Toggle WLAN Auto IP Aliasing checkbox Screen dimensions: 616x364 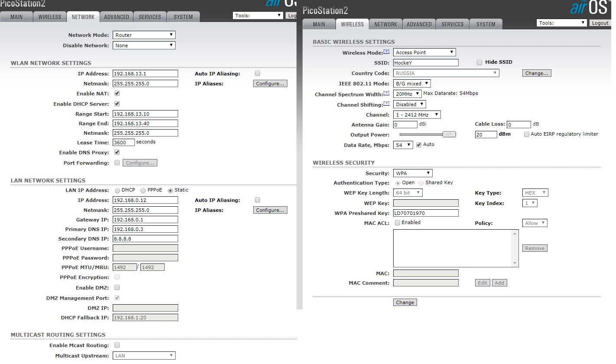coord(257,74)
